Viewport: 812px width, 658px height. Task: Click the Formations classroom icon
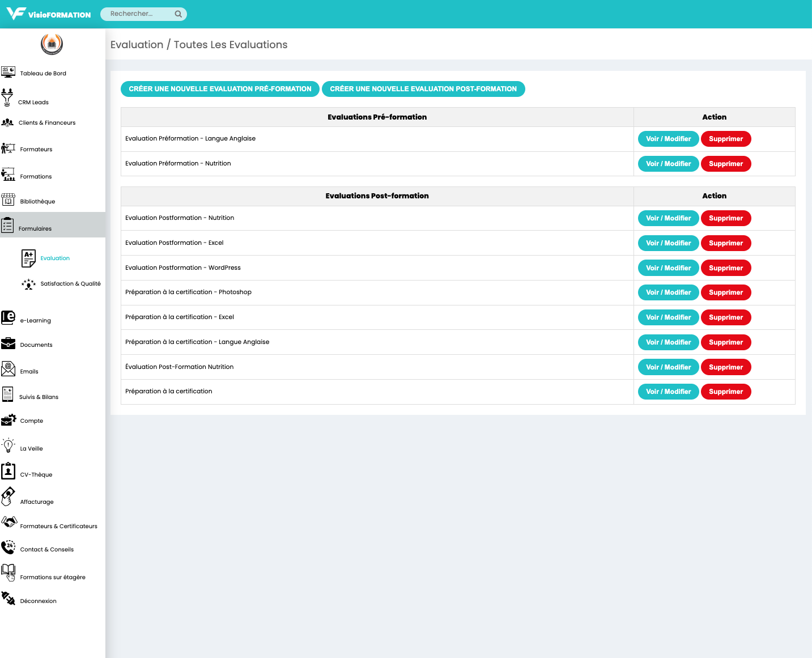click(x=8, y=175)
